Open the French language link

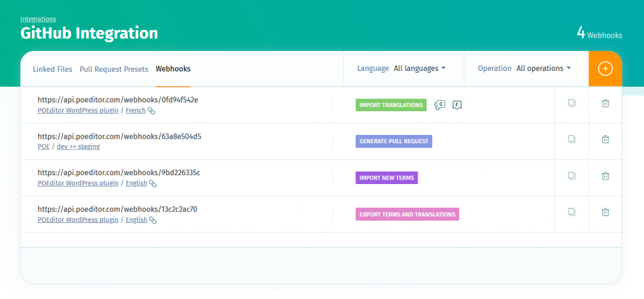coord(136,111)
